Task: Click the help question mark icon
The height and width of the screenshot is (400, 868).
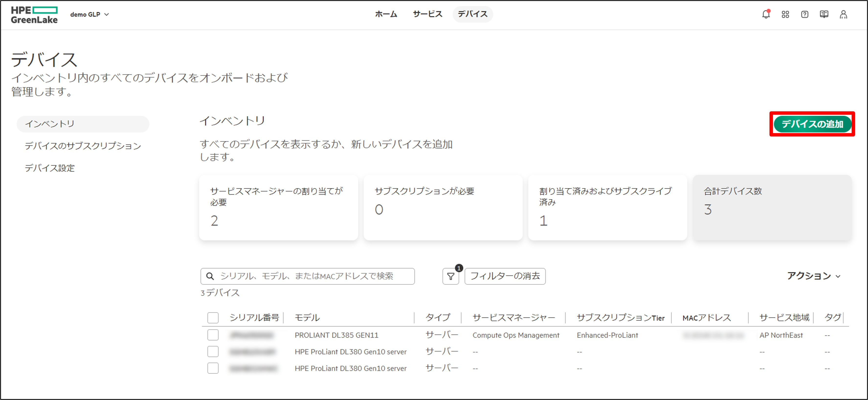Action: point(804,14)
